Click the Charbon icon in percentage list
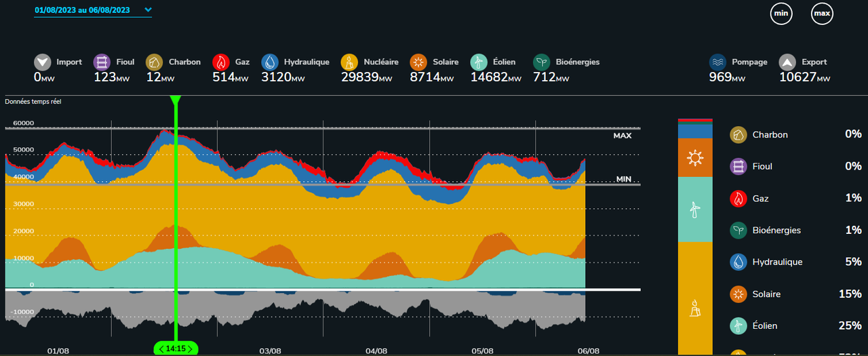The height and width of the screenshot is (356, 868). [738, 135]
